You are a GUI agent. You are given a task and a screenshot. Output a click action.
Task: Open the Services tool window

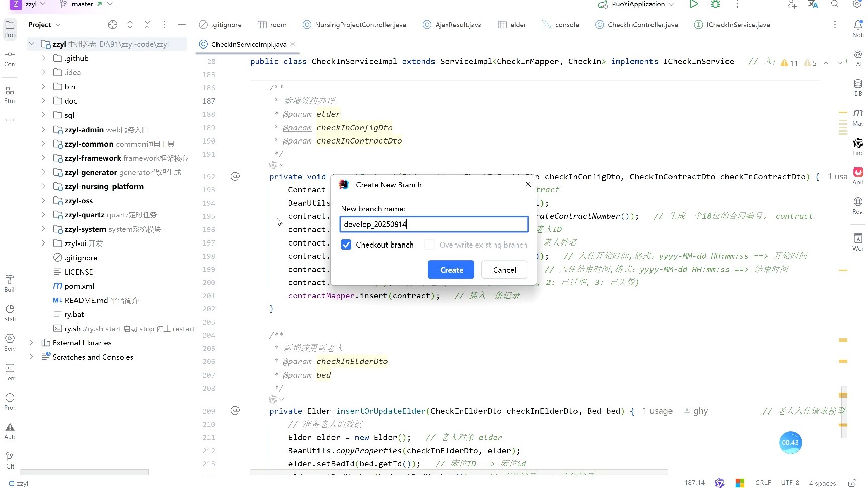(10, 338)
